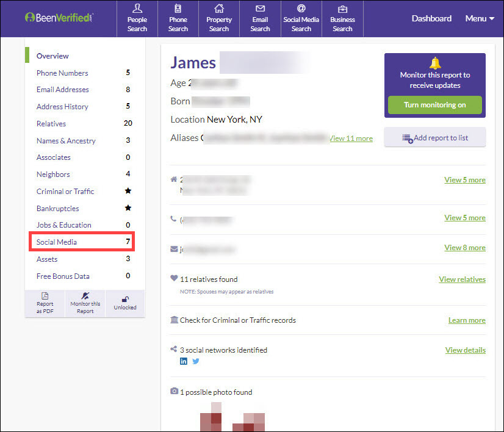View 5 more phone numbers
This screenshot has width=504, height=432.
tap(465, 218)
